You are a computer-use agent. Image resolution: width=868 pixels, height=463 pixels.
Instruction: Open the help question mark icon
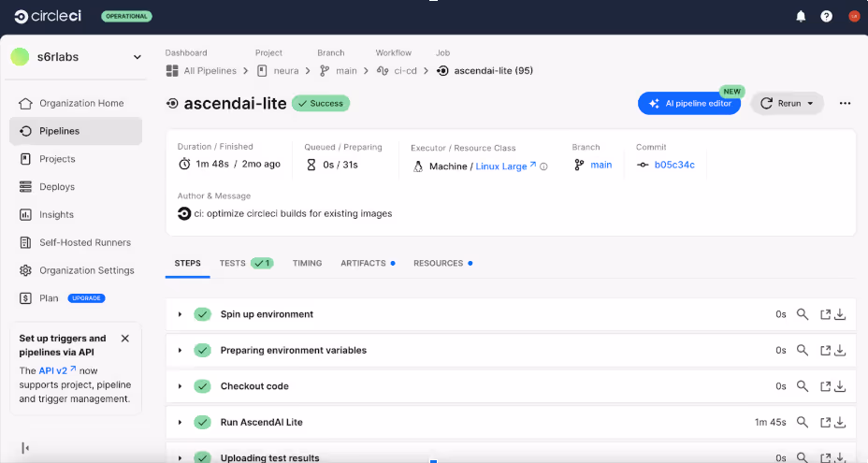click(826, 17)
